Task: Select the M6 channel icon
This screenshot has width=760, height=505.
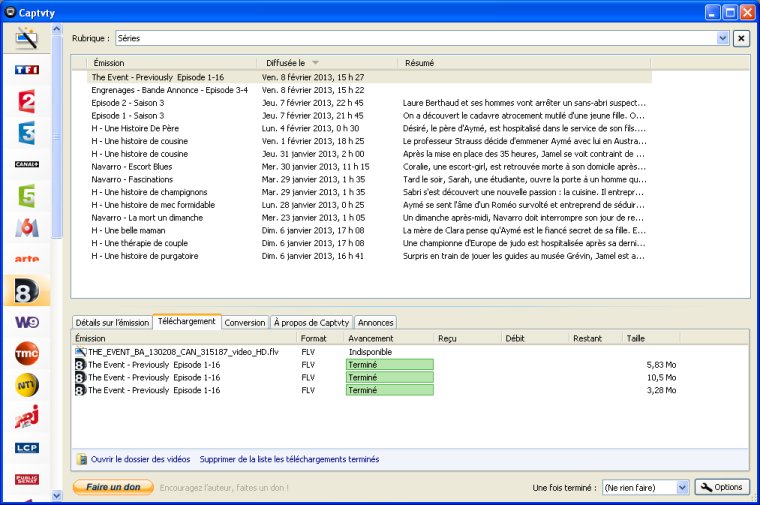Action: (x=27, y=228)
